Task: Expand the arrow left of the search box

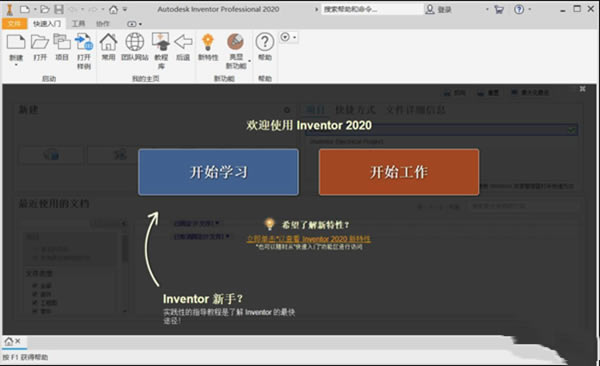Action: point(316,9)
